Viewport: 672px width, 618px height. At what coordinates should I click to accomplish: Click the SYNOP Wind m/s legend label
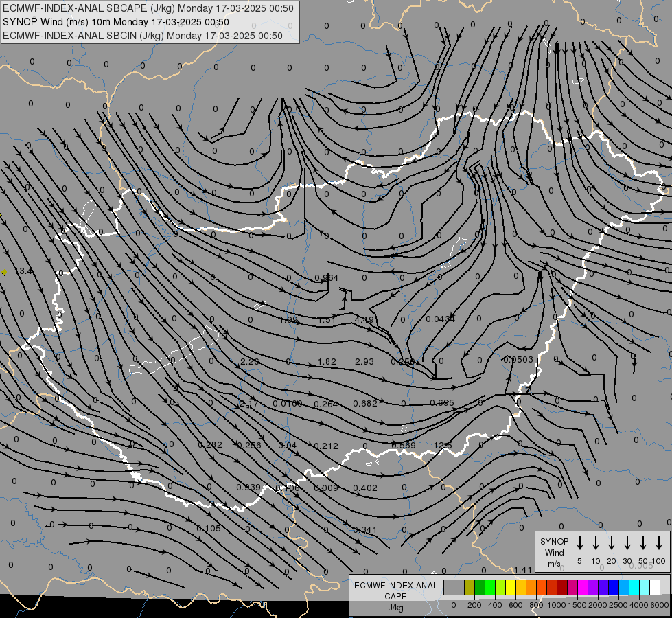coord(554,552)
